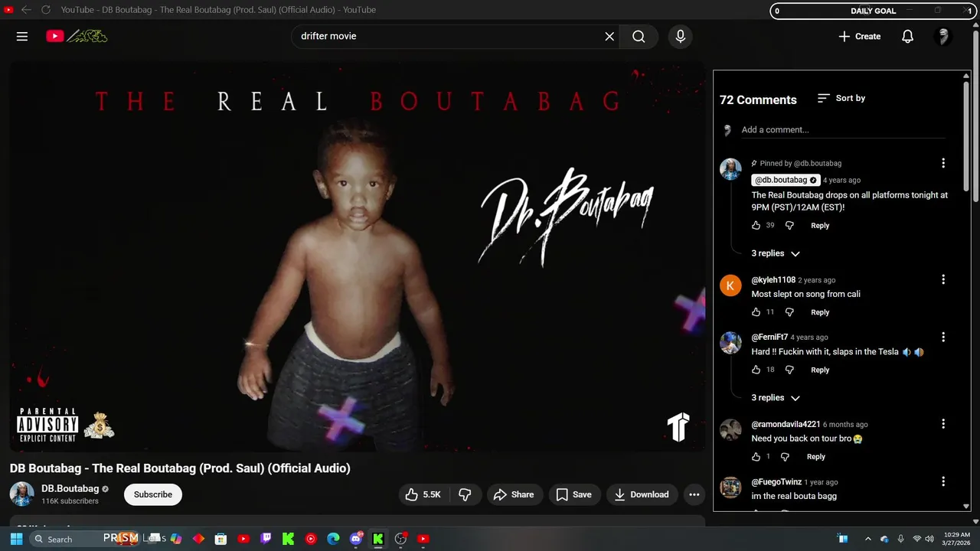Reply to the pinned @db.boutabag comment
Viewport: 980px width, 551px height.
click(x=820, y=226)
